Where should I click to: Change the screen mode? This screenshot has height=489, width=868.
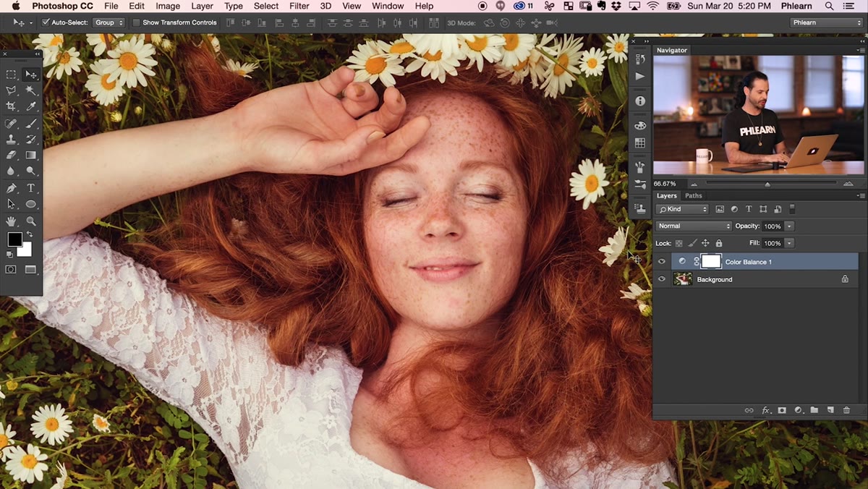pos(31,269)
